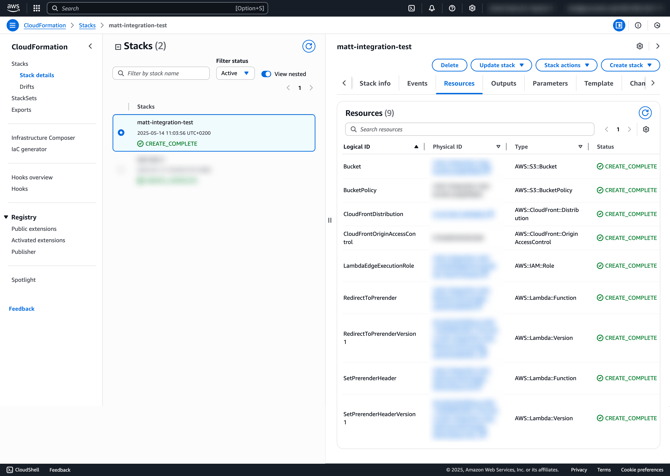Open Privacy link in footer
Viewport: 670px width, 476px height.
point(579,470)
